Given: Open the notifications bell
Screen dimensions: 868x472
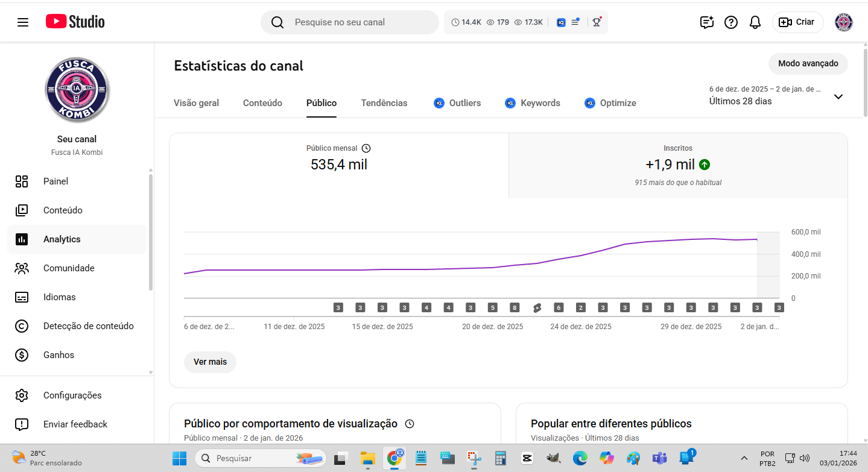Looking at the screenshot, I should 755,22.
